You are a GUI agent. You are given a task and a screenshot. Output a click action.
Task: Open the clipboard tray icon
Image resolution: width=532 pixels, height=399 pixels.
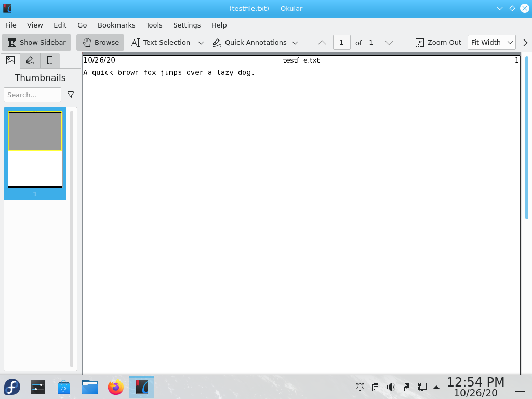click(x=376, y=387)
